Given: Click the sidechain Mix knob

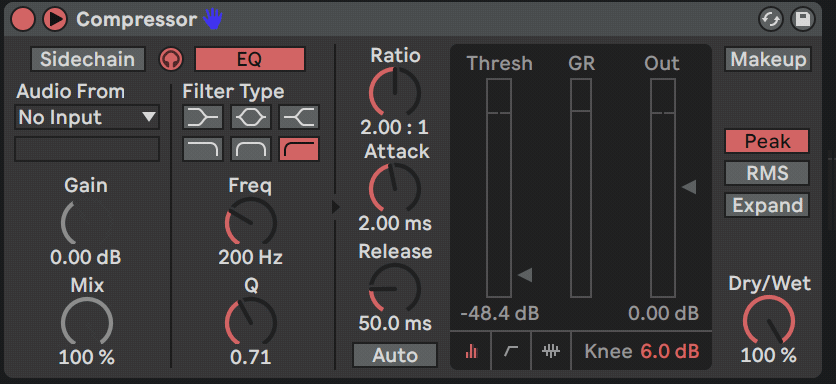Looking at the screenshot, I should coord(87,322).
